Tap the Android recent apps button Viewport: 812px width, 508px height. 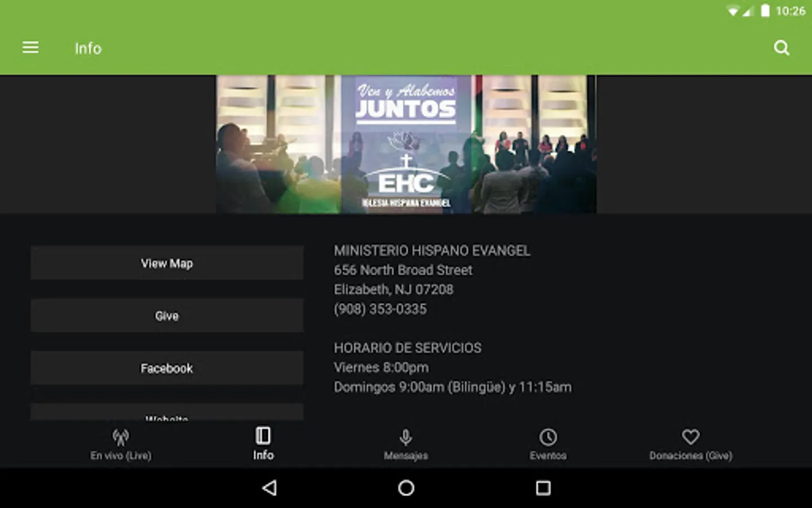[x=543, y=488]
